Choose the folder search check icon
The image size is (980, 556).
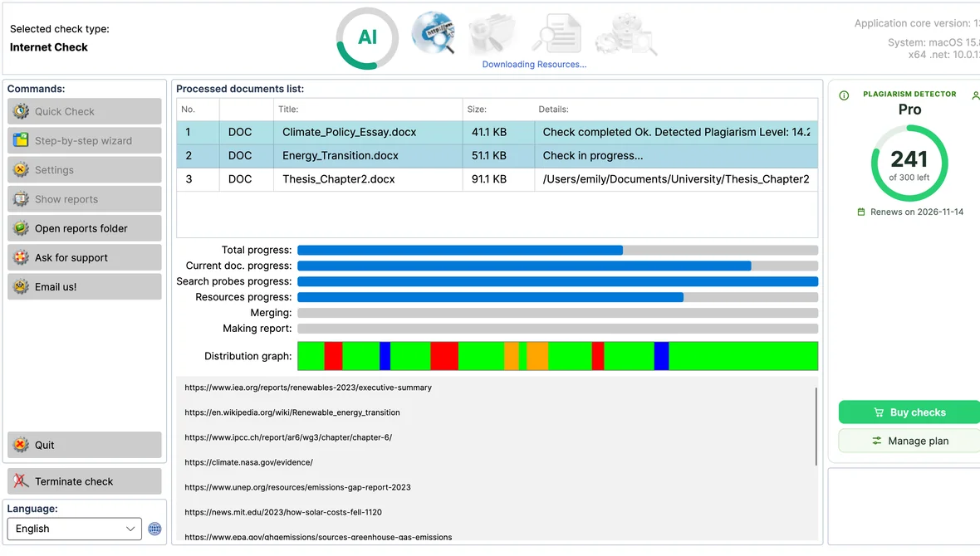pos(493,34)
